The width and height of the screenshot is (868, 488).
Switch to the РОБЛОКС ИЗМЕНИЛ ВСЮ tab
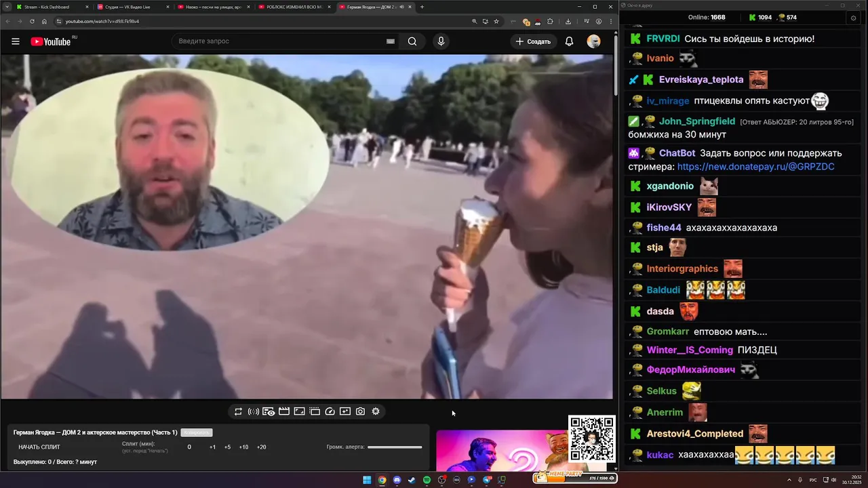pyautogui.click(x=294, y=7)
